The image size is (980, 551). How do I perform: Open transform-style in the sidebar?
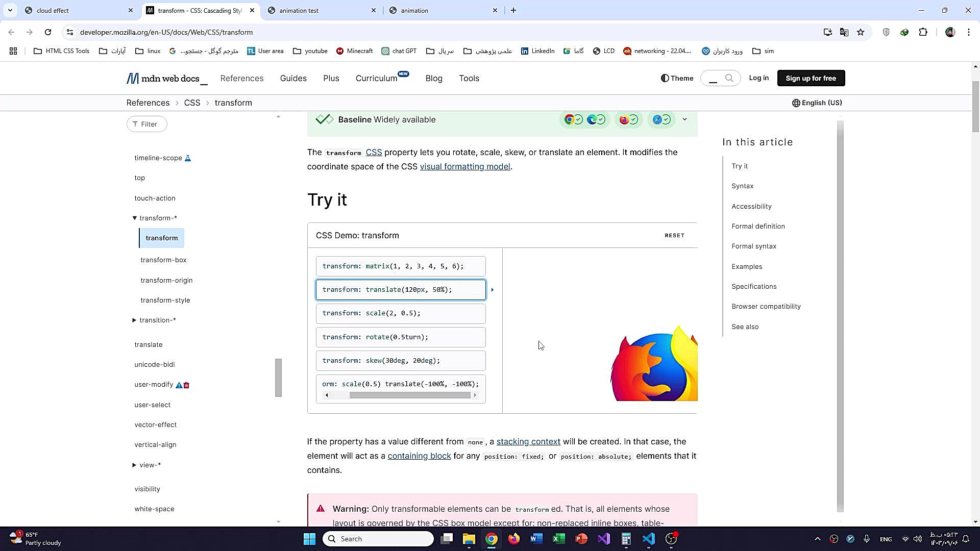(165, 300)
